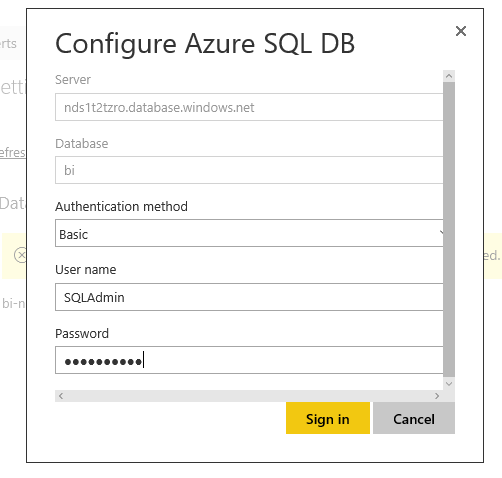Click the partially hidden bi-n dataset entry
Image resolution: width=502 pixels, height=478 pixels.
click(x=13, y=303)
